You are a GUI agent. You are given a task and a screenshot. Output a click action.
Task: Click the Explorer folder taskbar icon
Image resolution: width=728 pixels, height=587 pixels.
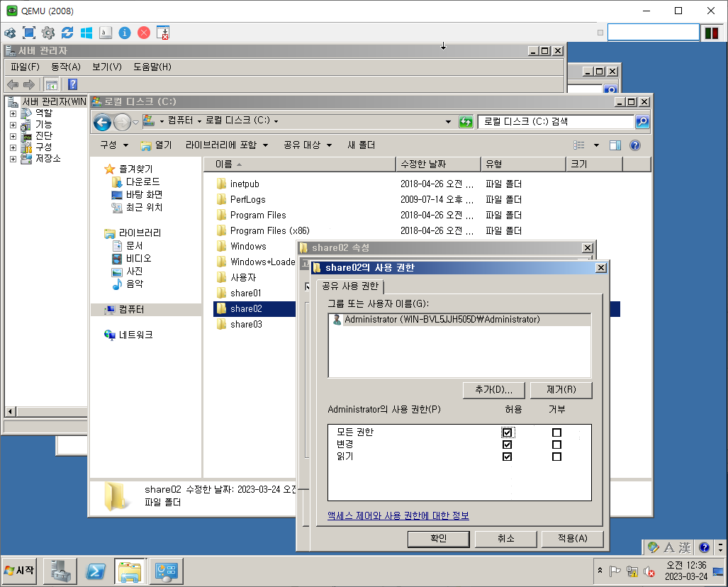pos(130,571)
